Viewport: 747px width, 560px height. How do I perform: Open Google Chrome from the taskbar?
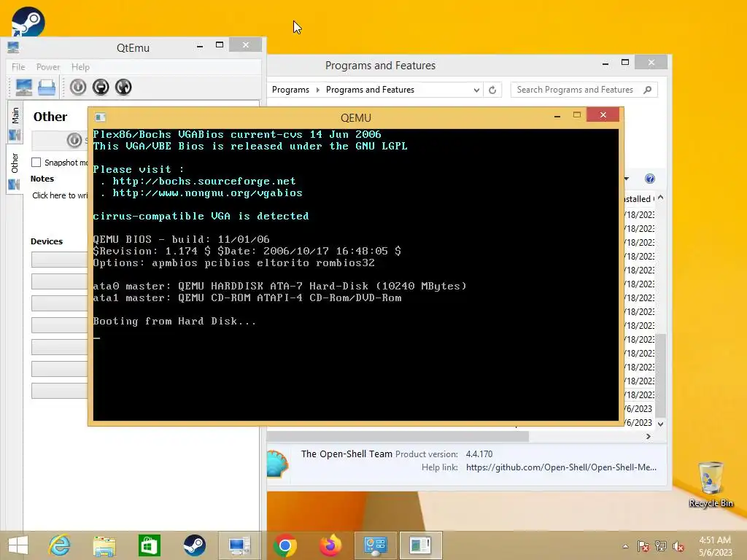click(x=285, y=545)
